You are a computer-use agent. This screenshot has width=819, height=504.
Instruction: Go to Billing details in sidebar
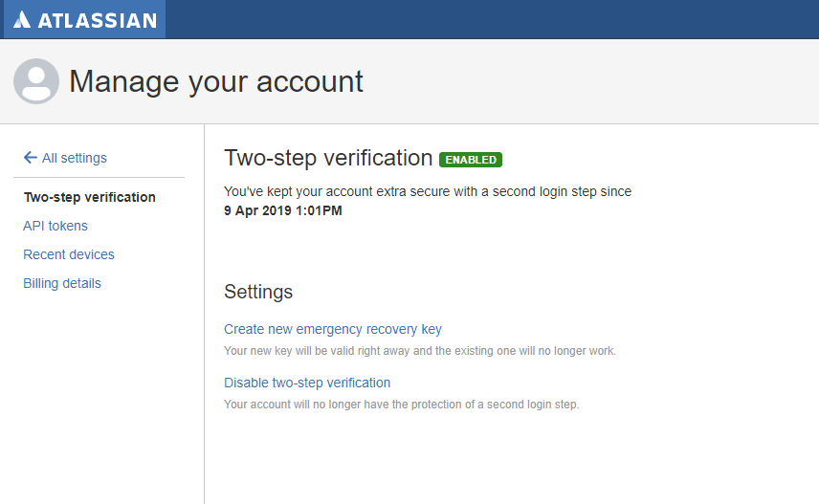[x=62, y=283]
